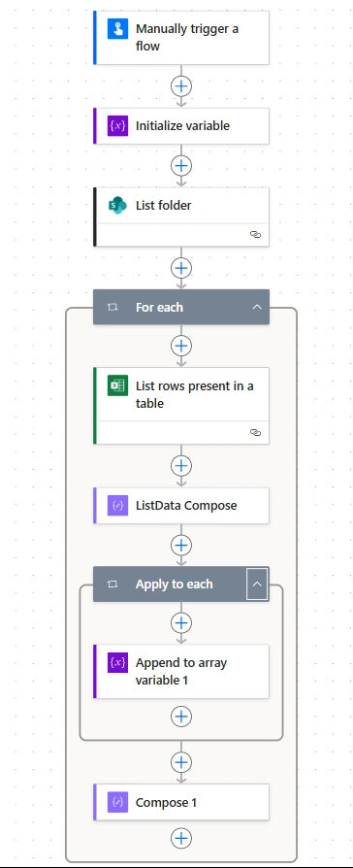Open the ListData Compose action

pos(181,506)
